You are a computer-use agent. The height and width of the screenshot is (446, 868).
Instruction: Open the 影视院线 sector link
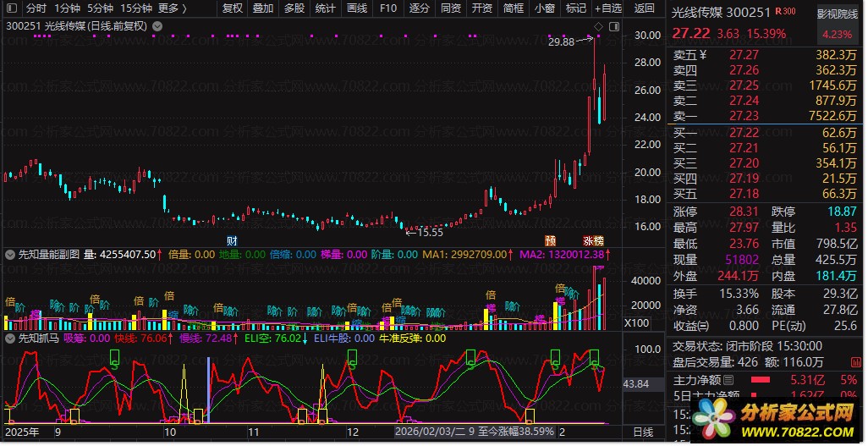coord(837,14)
